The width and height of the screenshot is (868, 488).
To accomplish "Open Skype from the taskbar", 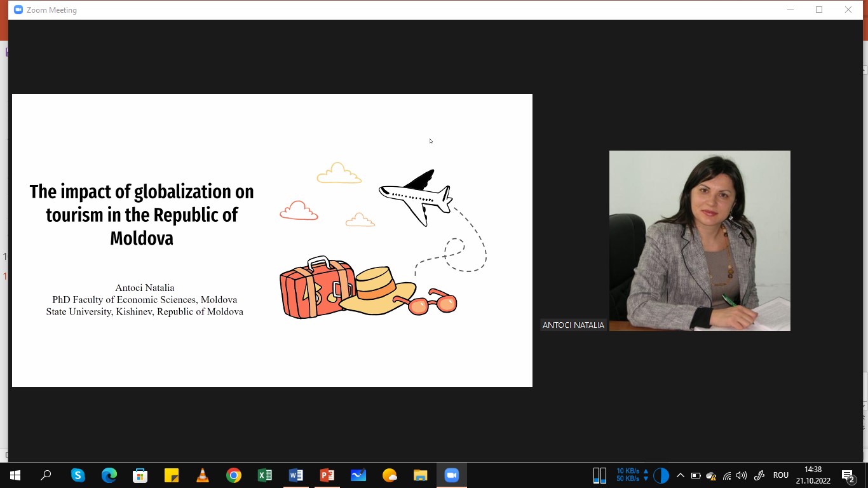I will click(78, 475).
